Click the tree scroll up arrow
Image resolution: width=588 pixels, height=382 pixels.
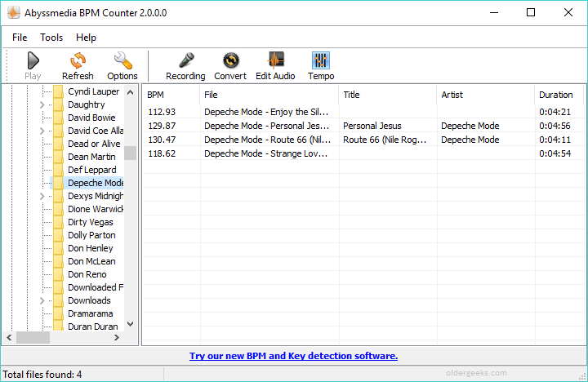tap(130, 92)
